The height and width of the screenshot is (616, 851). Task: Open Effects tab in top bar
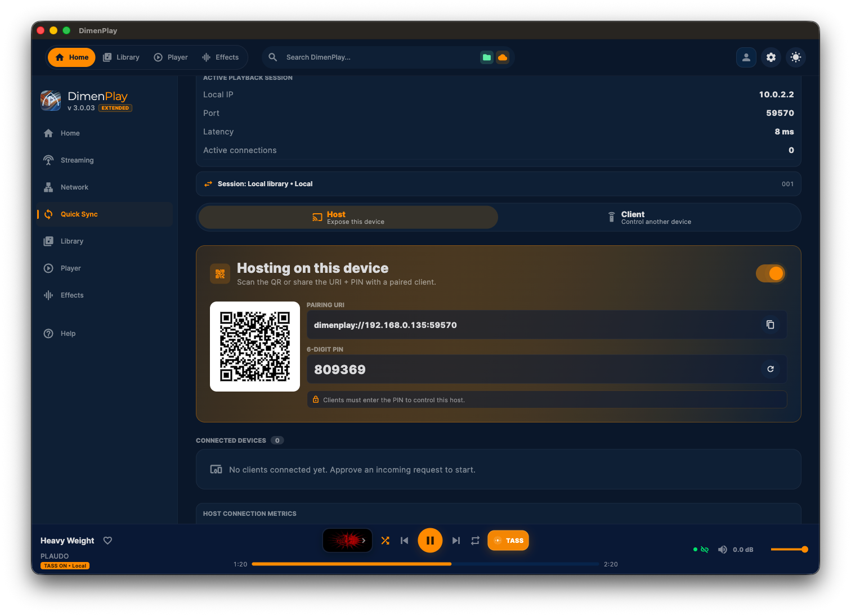click(221, 57)
